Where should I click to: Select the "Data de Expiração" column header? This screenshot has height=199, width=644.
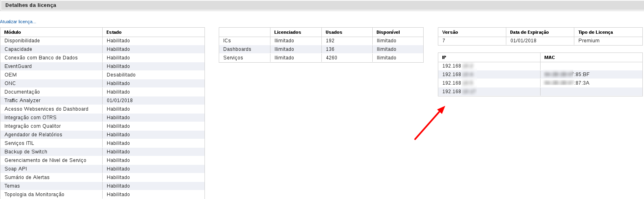click(529, 32)
